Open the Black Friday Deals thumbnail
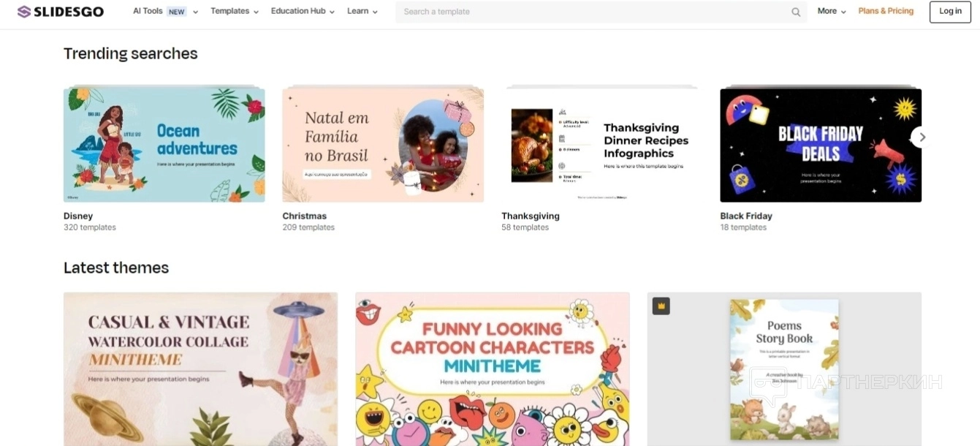980x446 pixels. [x=821, y=145]
